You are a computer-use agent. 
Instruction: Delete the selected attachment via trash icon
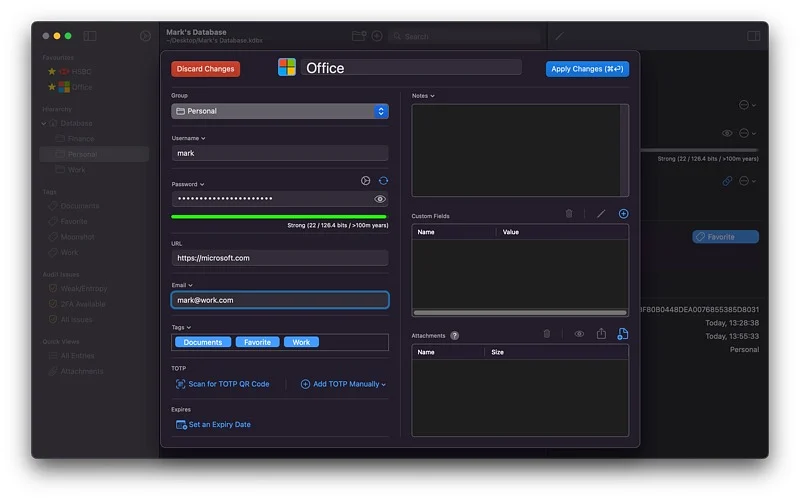[546, 334]
